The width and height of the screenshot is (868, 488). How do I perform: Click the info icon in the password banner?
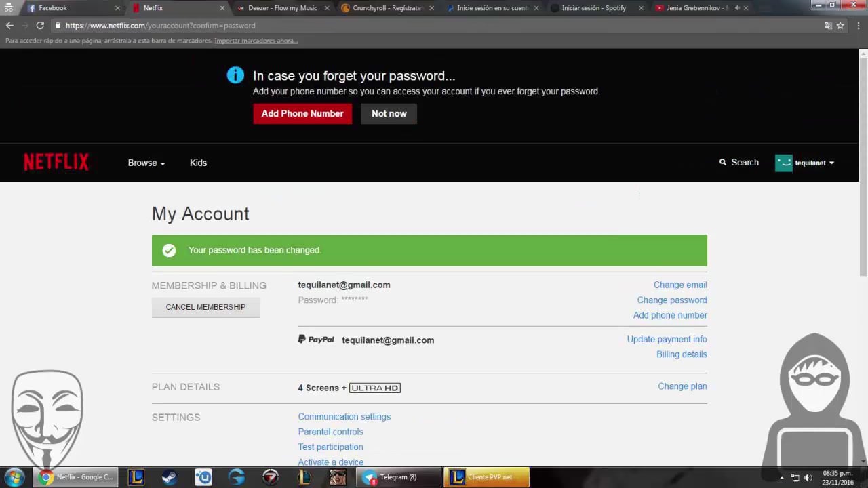coord(235,75)
